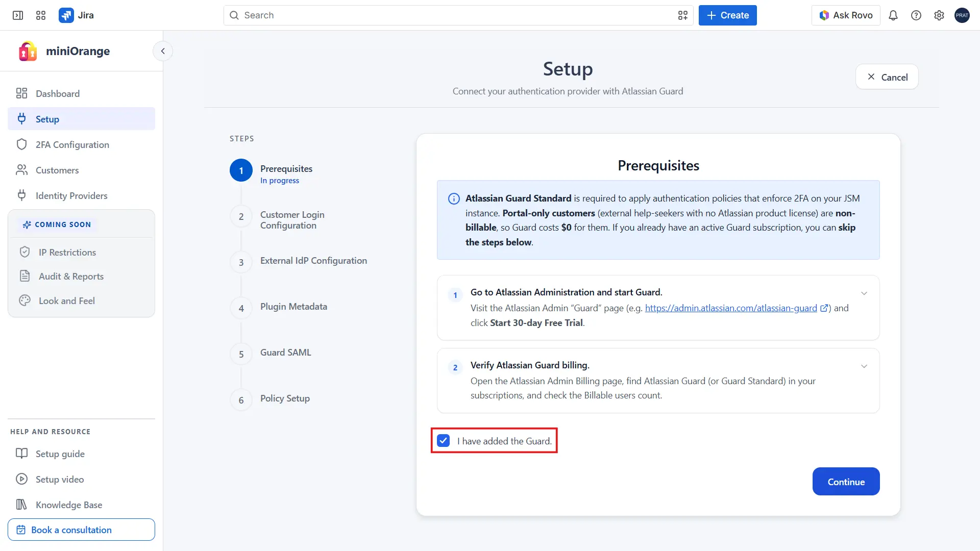This screenshot has height=551, width=980.
Task: Open the search filter apps icon
Action: (x=683, y=15)
